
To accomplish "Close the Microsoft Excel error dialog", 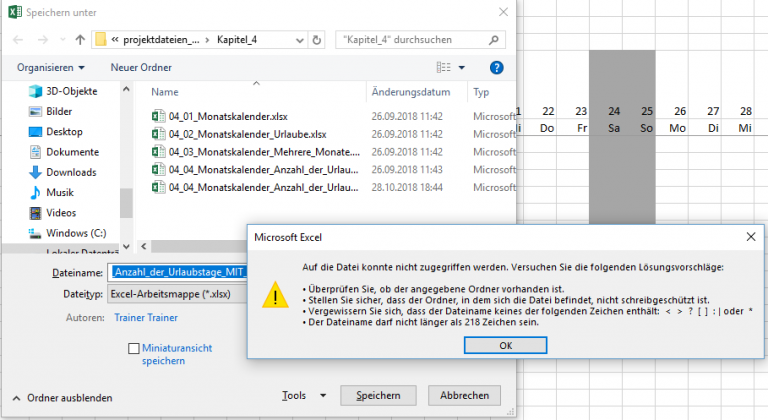I will [x=751, y=237].
